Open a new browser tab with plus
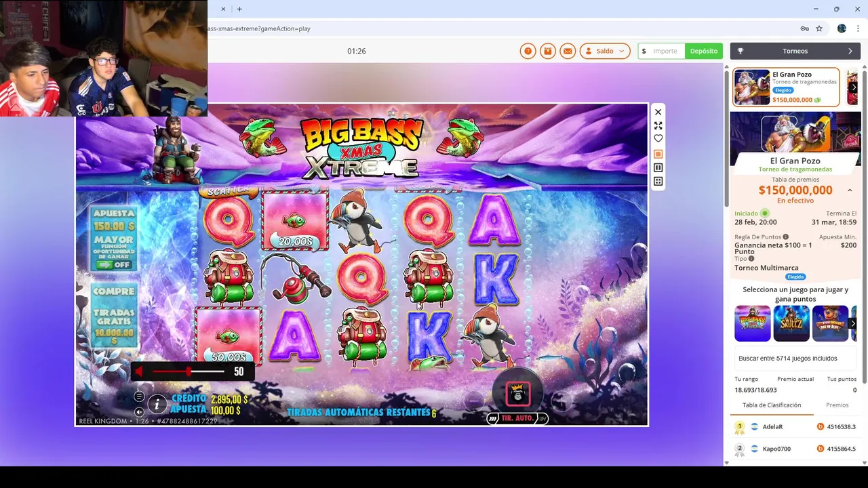 point(239,9)
